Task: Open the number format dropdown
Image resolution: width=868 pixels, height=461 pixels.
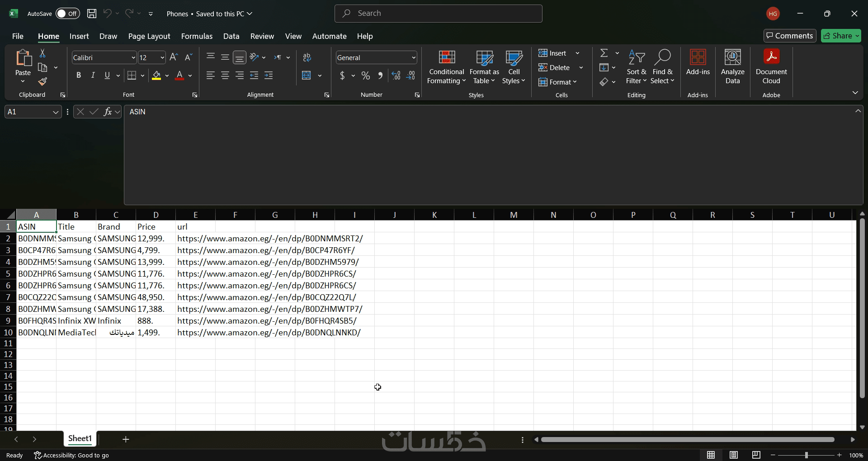Action: (x=414, y=58)
